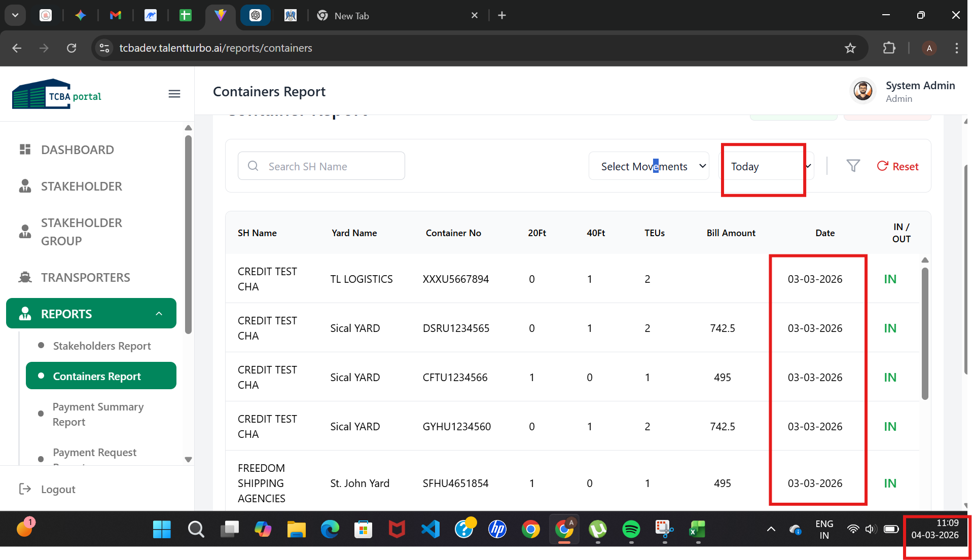The height and width of the screenshot is (560, 972).
Task: Open Stakeholders Report in sidebar
Action: (102, 346)
